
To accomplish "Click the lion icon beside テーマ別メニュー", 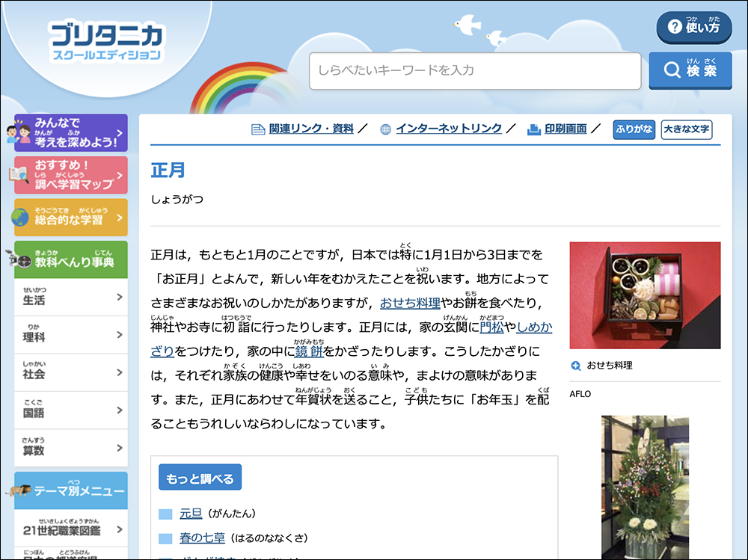I will pos(19,490).
